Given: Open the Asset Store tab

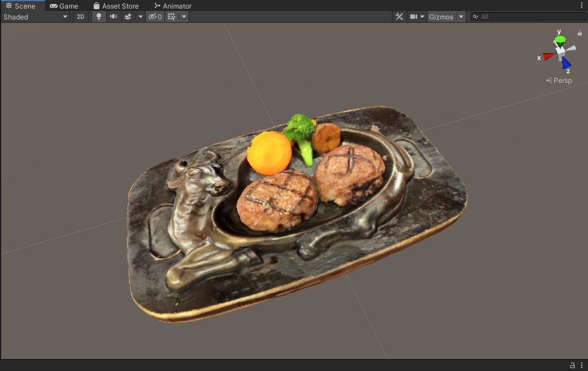Looking at the screenshot, I should tap(117, 6).
